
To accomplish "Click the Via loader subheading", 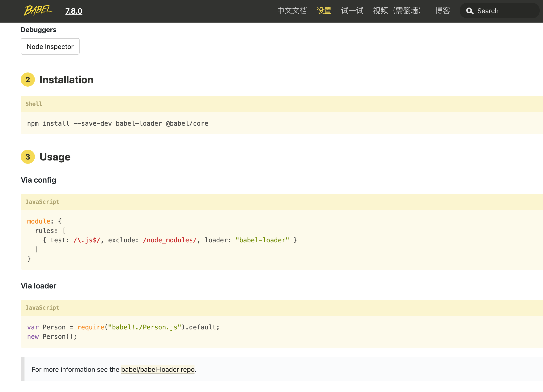I will [x=38, y=286].
